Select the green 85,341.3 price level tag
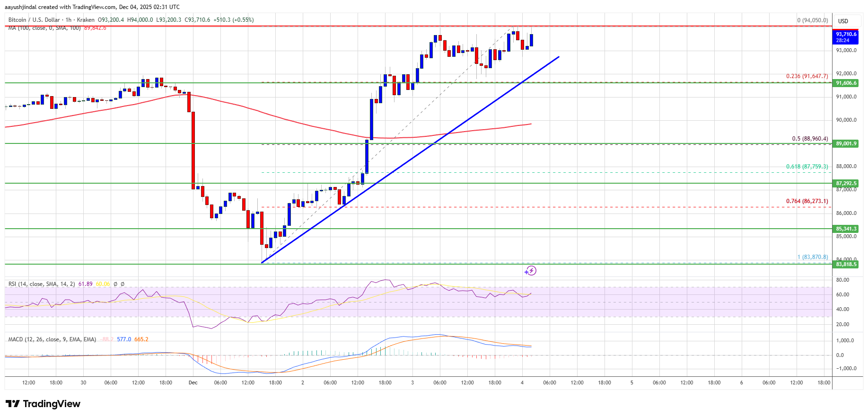Viewport: 868px width, 418px height. [846, 229]
